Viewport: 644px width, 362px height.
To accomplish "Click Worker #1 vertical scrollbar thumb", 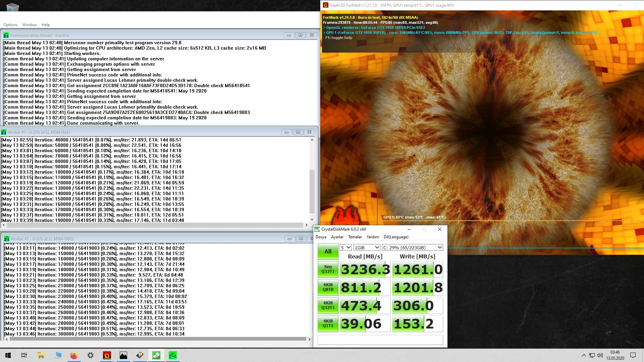I will pos(312,192).
